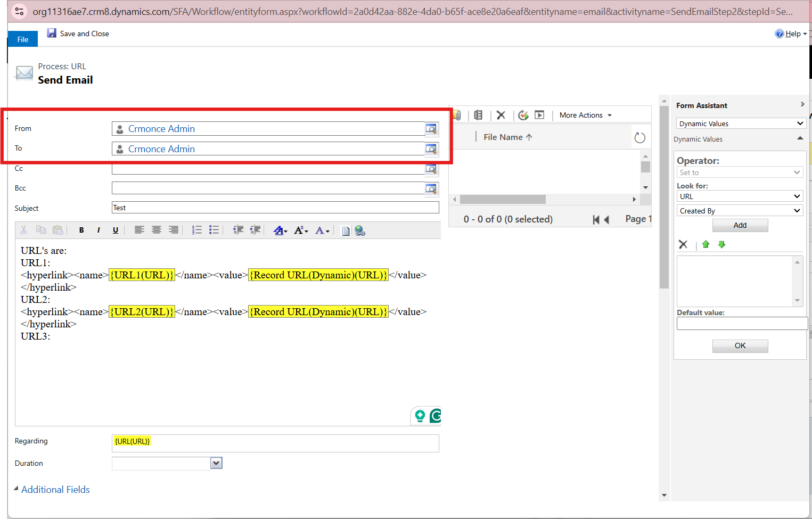Click the Save and Close button text
Viewport: 812px width, 519px height.
coord(84,34)
